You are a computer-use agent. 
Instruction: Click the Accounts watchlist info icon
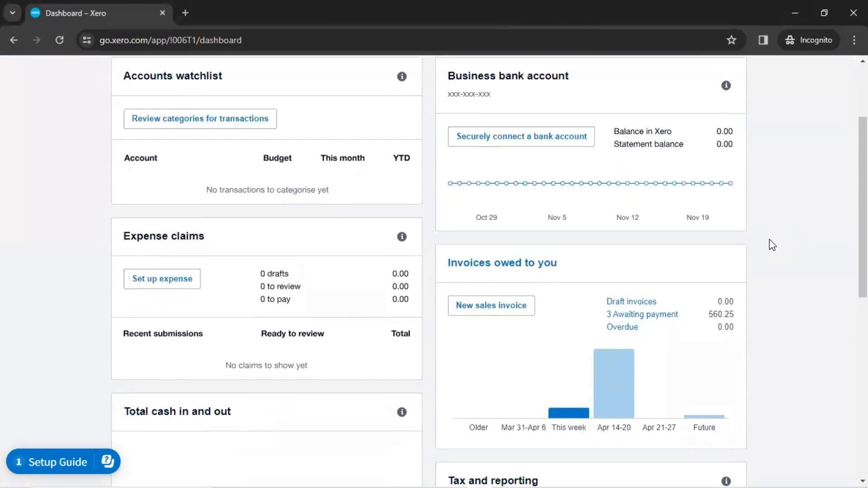[401, 76]
